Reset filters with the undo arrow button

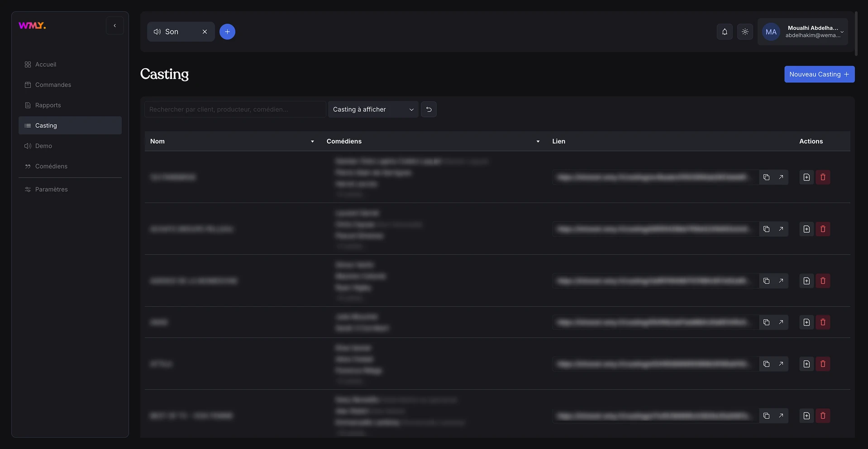point(429,110)
